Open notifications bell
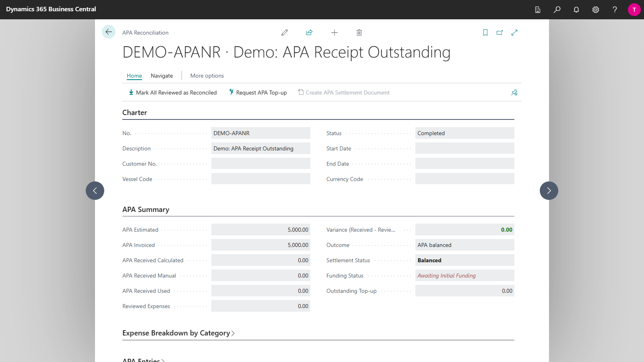The width and height of the screenshot is (644, 362). (576, 9)
